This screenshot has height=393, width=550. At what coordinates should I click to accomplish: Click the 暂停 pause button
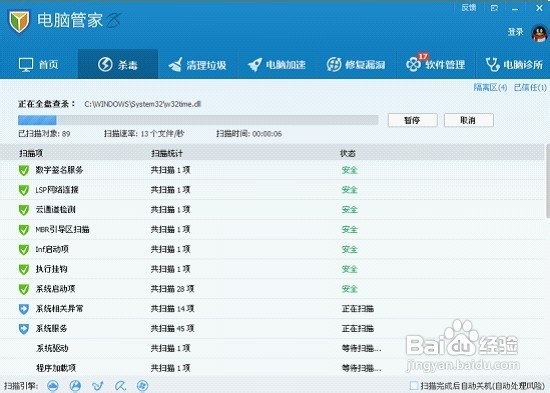(x=412, y=120)
